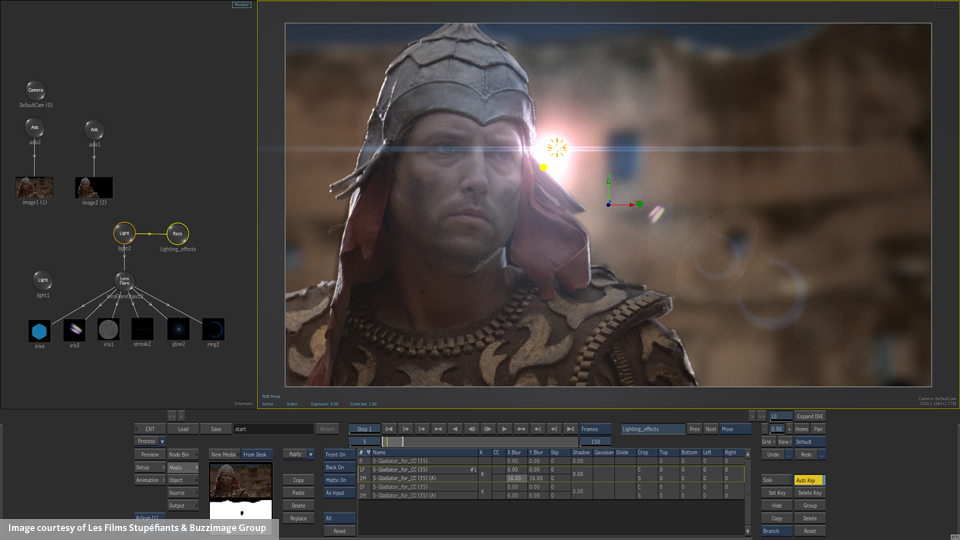
Task: Select the Camera node in the schematic
Action: point(36,90)
